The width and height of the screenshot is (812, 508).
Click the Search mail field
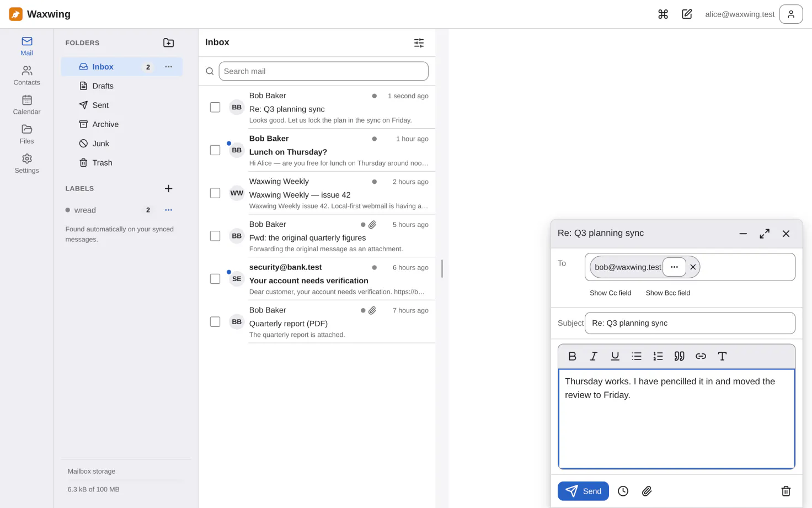point(323,71)
